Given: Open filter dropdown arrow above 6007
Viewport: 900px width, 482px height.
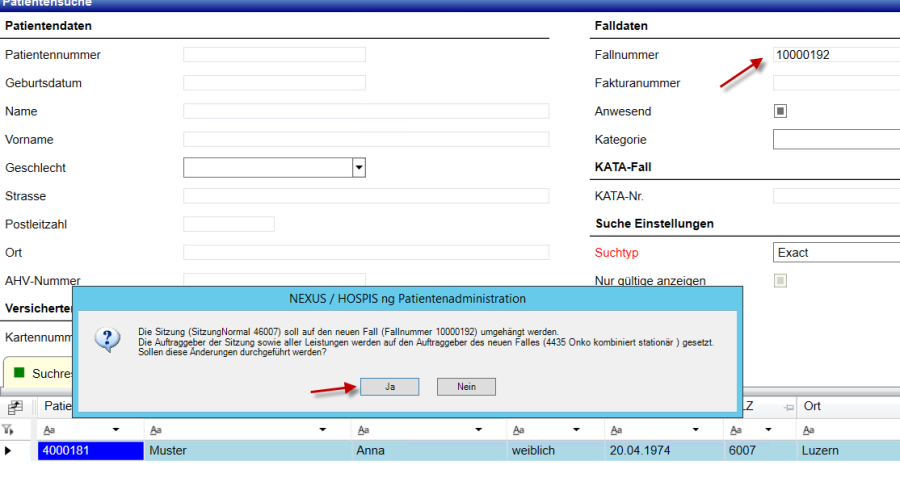Looking at the screenshot, I should [768, 430].
